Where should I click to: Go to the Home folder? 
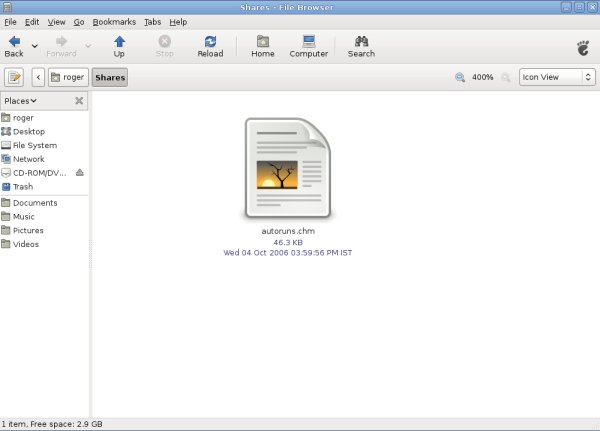coord(262,46)
